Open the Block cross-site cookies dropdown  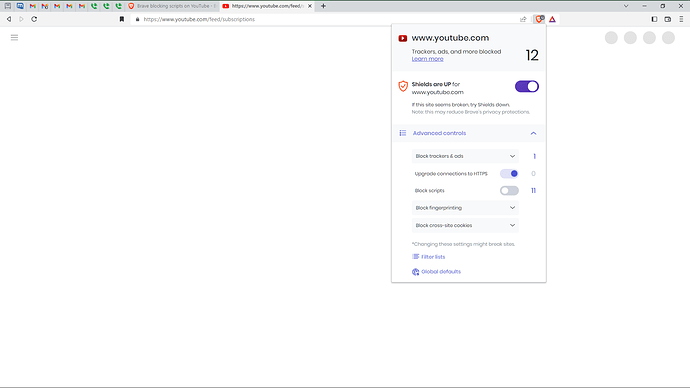pyautogui.click(x=465, y=225)
